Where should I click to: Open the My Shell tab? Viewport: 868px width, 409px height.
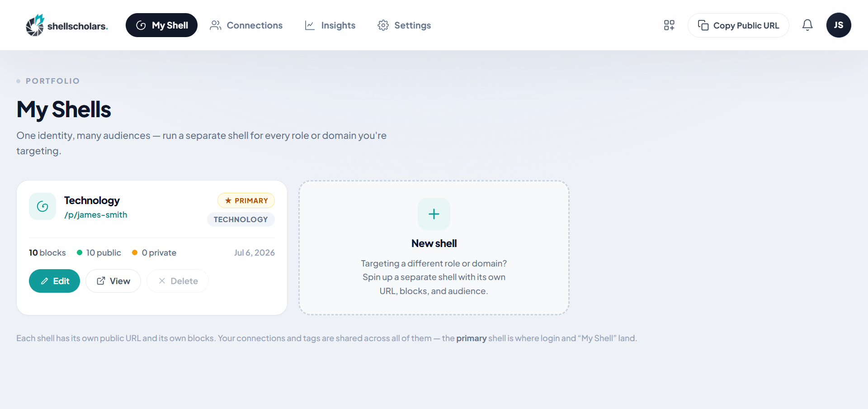coord(161,25)
